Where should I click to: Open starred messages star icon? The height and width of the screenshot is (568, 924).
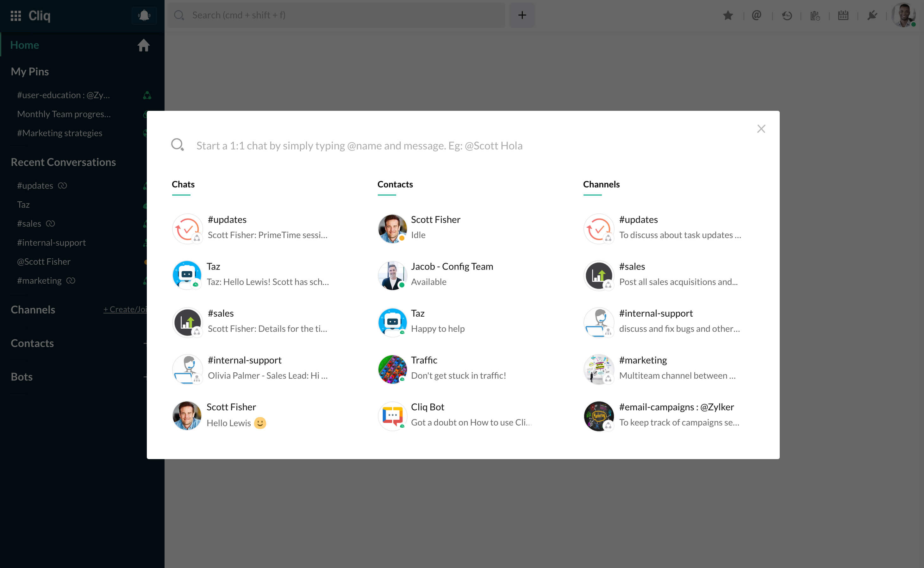pyautogui.click(x=728, y=16)
